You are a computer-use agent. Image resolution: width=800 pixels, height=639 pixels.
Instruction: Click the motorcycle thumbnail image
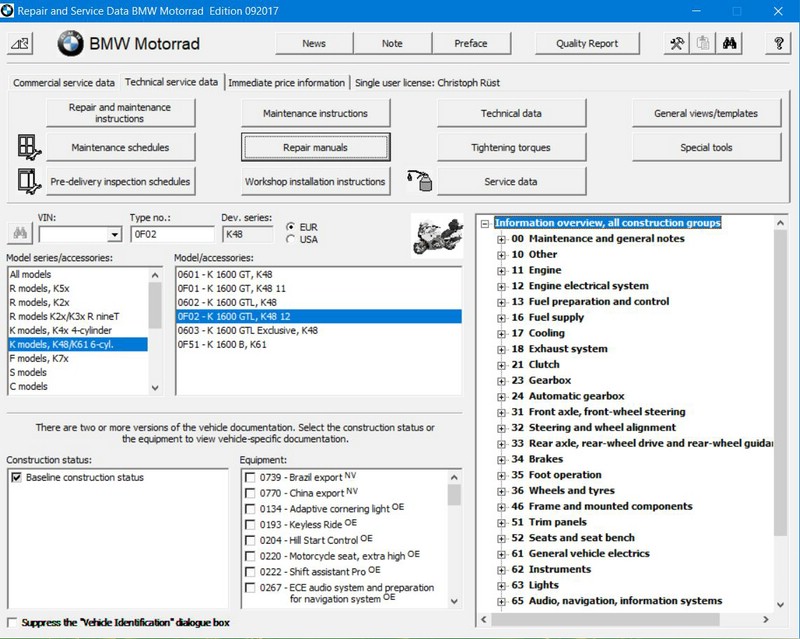[x=437, y=235]
